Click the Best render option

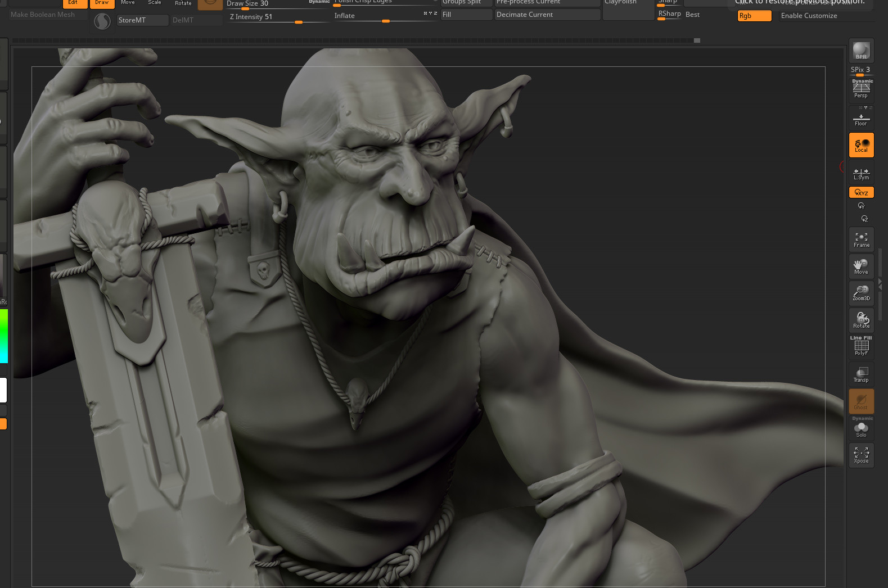(x=692, y=15)
